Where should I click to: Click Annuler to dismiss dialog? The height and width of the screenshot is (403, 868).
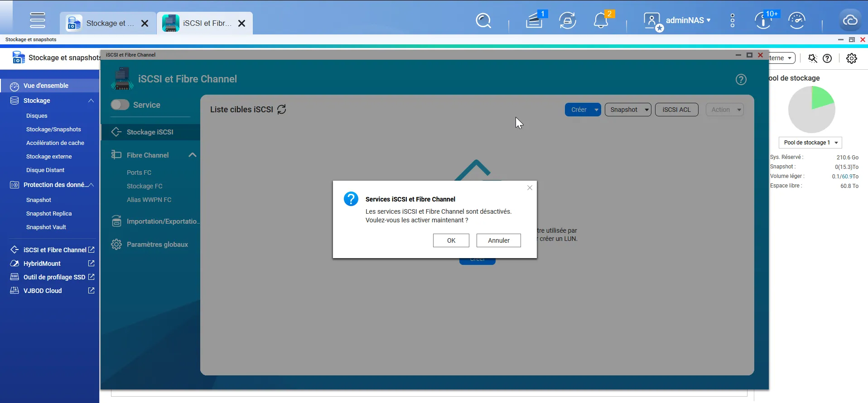tap(498, 240)
